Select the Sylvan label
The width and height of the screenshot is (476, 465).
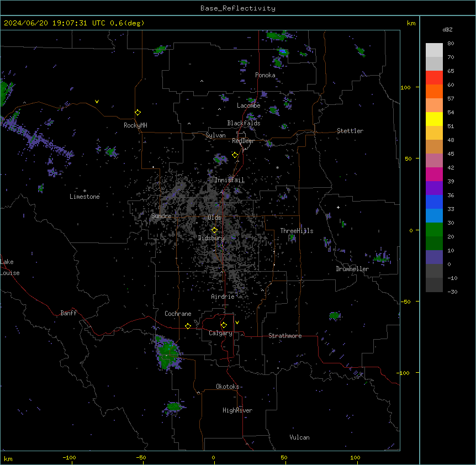click(x=215, y=135)
